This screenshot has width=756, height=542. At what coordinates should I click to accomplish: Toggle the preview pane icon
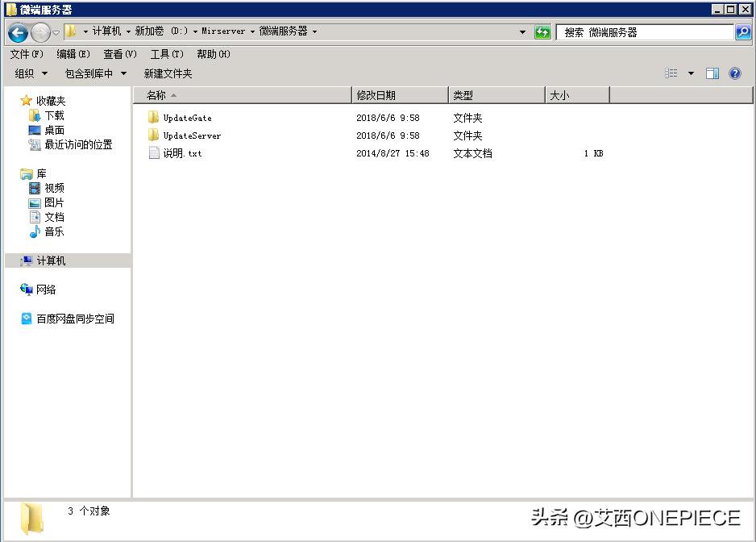coord(712,73)
